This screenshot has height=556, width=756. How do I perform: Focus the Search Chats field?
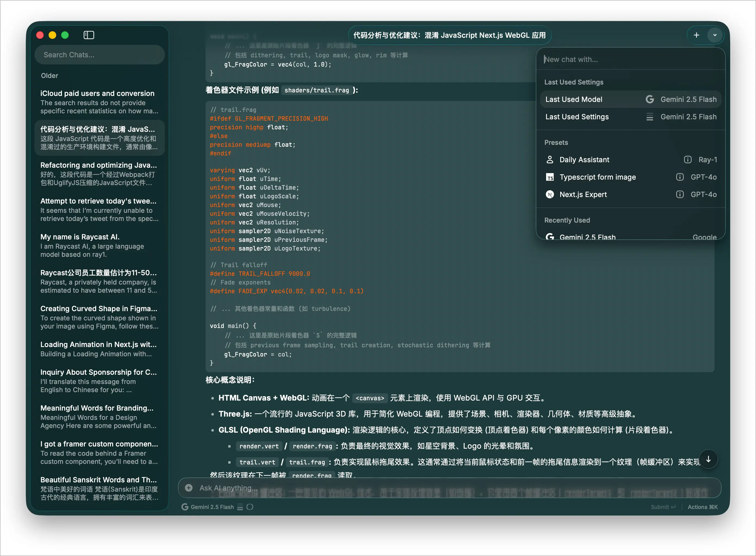tap(100, 55)
